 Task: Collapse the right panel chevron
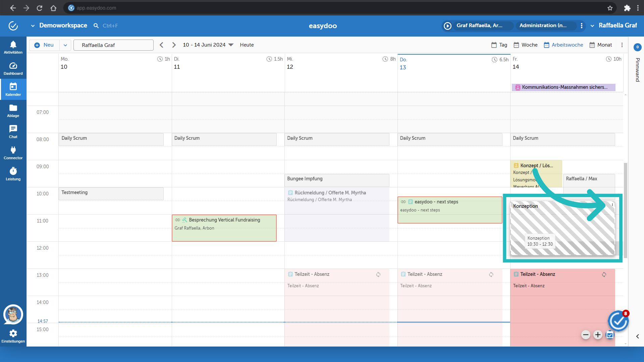click(x=637, y=336)
